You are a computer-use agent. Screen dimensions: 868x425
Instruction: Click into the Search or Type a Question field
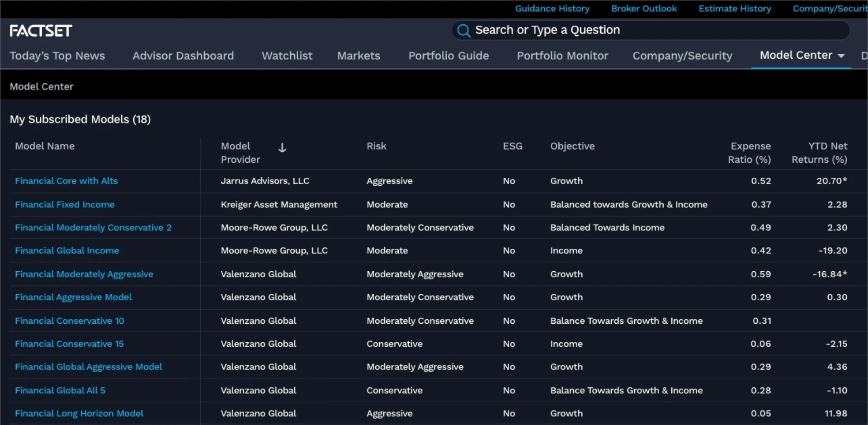[588, 30]
